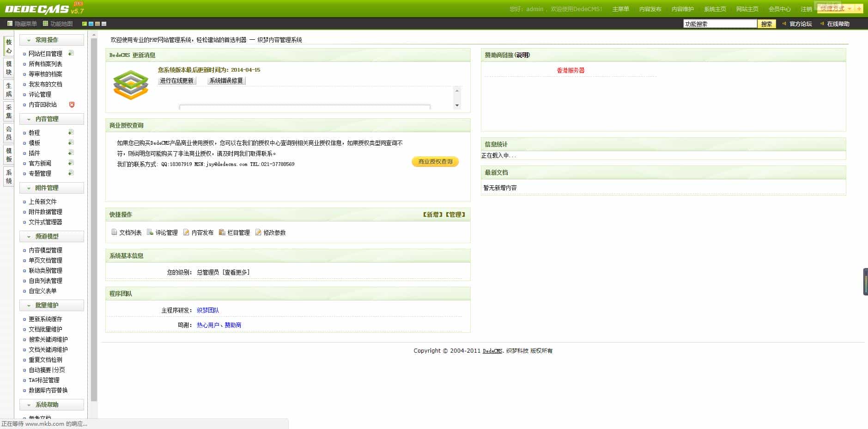This screenshot has width=868, height=429.
Task: Focus the 功能搜索 search field
Action: pos(720,24)
